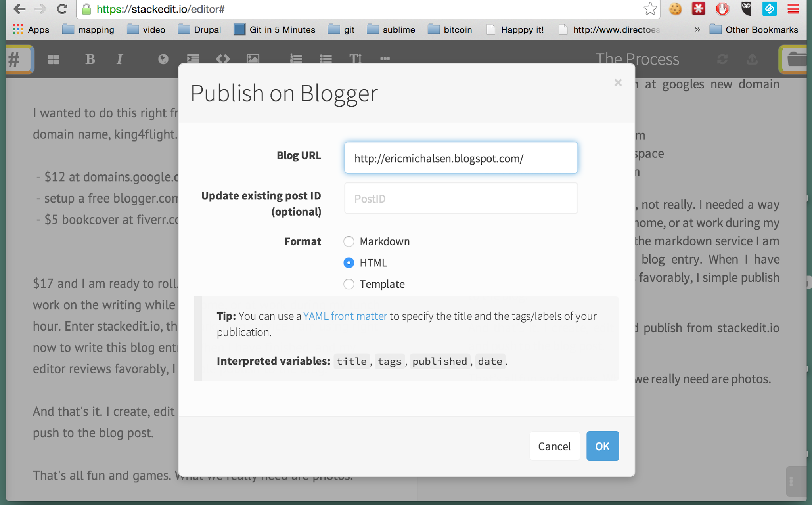Follow the YAML front matter link
812x505 pixels.
click(345, 316)
